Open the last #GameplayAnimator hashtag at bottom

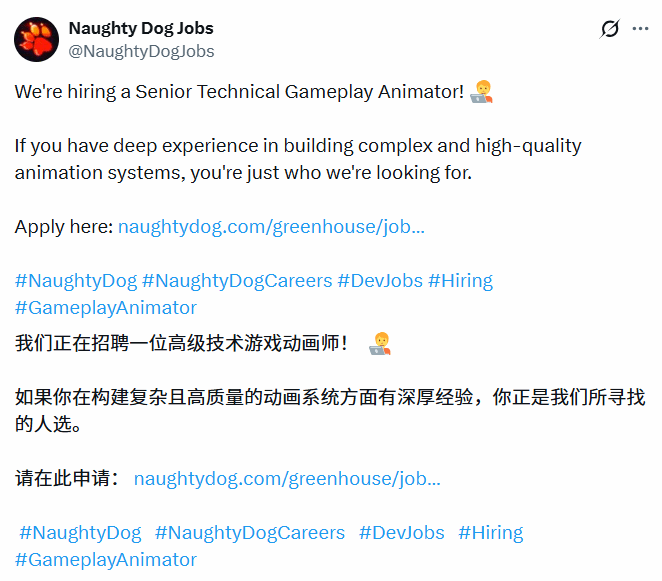point(105,559)
